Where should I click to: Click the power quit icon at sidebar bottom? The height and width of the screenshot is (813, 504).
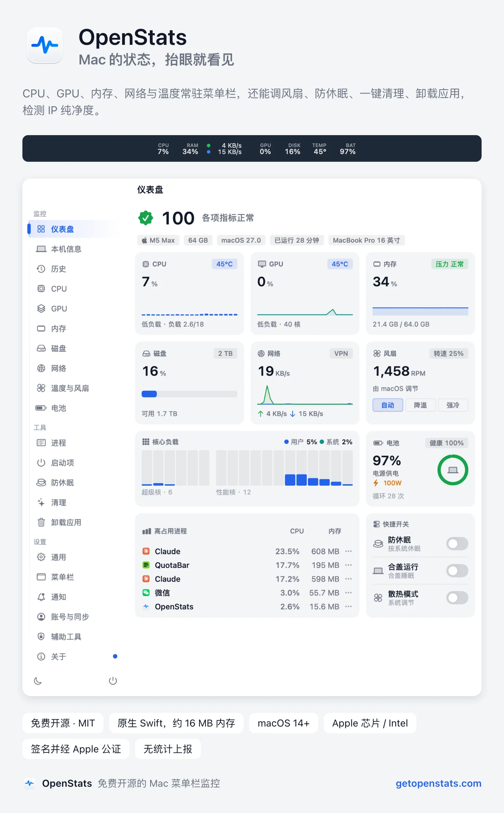click(113, 681)
